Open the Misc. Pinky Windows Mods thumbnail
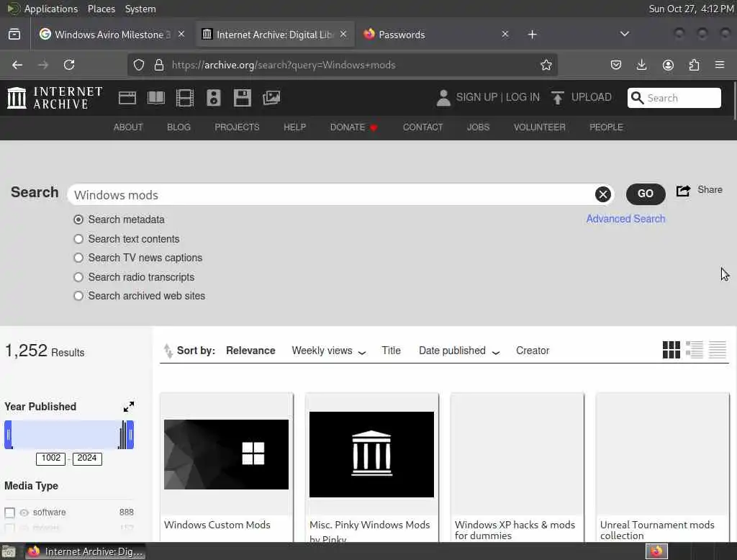The image size is (737, 560). [371, 454]
